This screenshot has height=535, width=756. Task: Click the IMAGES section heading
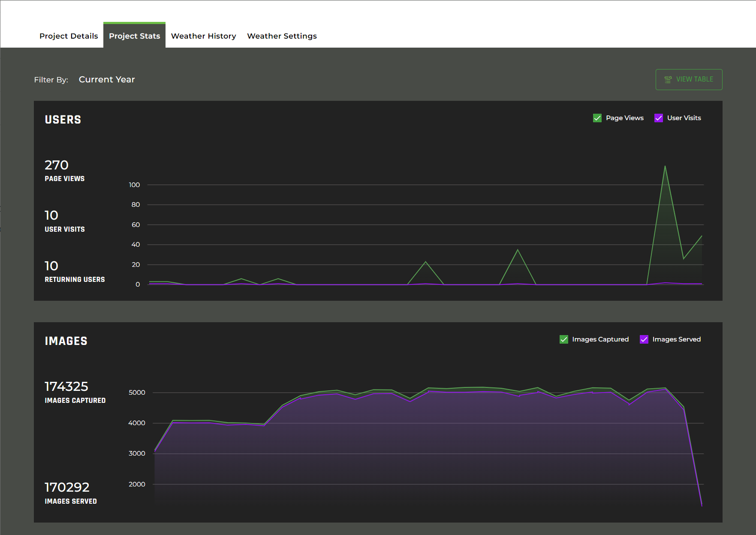click(x=66, y=341)
